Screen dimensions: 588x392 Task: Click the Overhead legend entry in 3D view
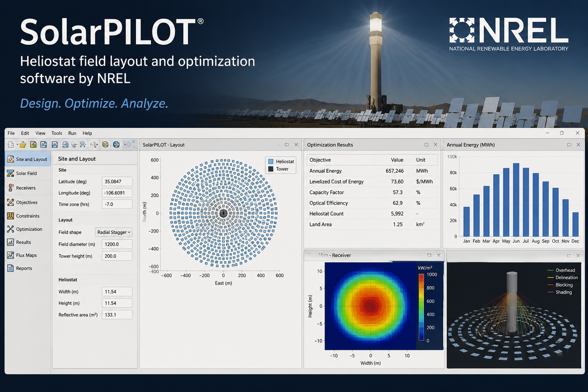[561, 270]
